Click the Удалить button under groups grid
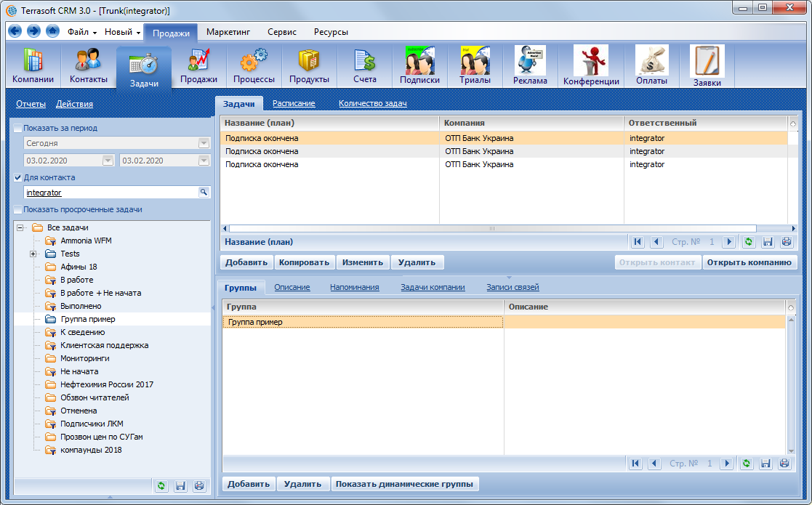812x505 pixels. click(x=302, y=485)
